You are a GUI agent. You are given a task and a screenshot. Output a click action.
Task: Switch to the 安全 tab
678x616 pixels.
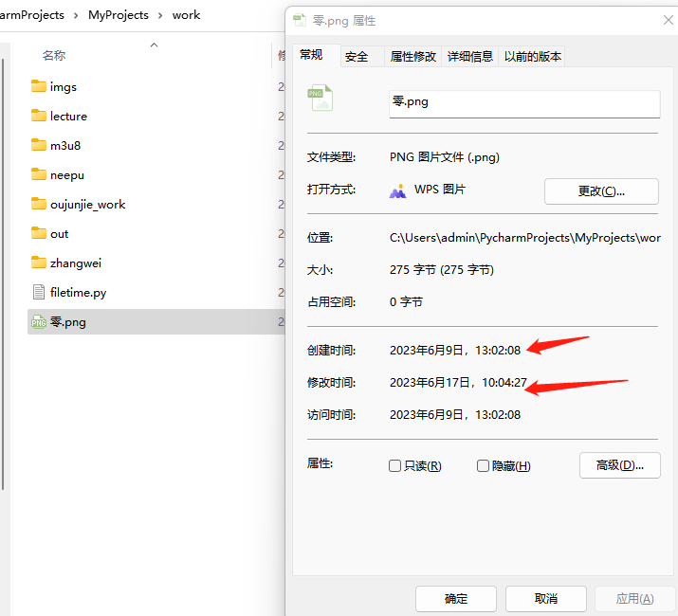(x=357, y=57)
